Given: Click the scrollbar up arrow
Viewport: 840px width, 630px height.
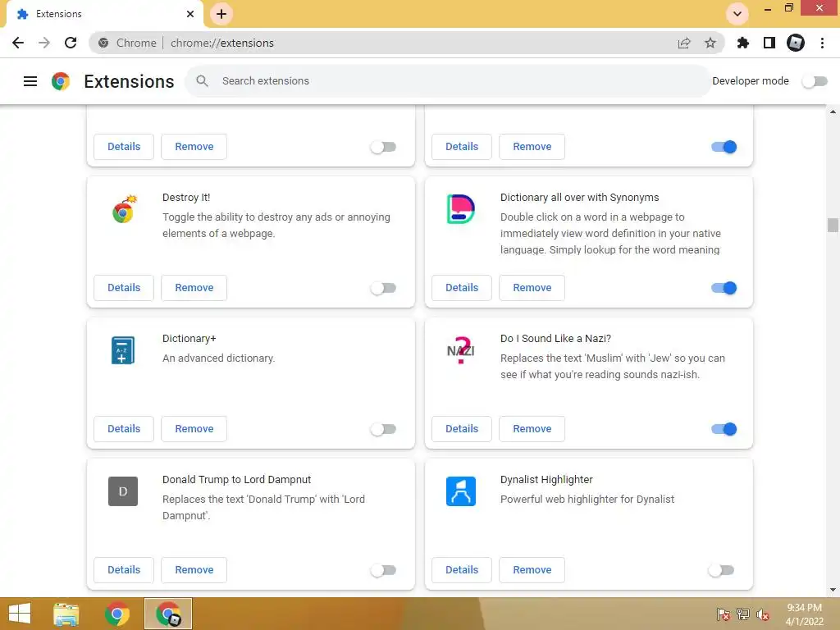Looking at the screenshot, I should pyautogui.click(x=833, y=112).
